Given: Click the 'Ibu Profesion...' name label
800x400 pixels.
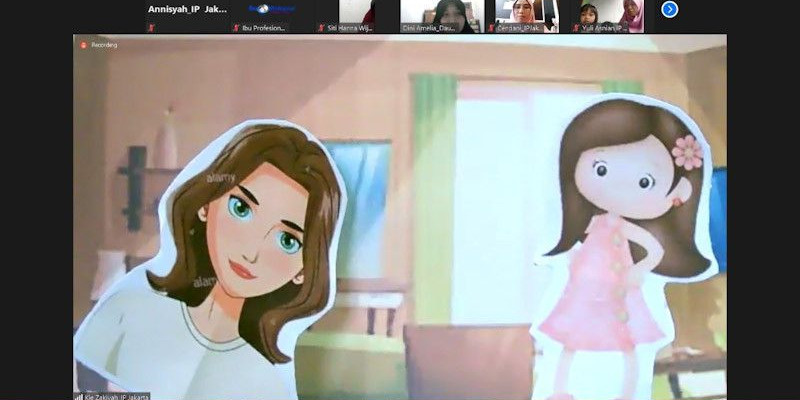Looking at the screenshot, I should coord(263,28).
